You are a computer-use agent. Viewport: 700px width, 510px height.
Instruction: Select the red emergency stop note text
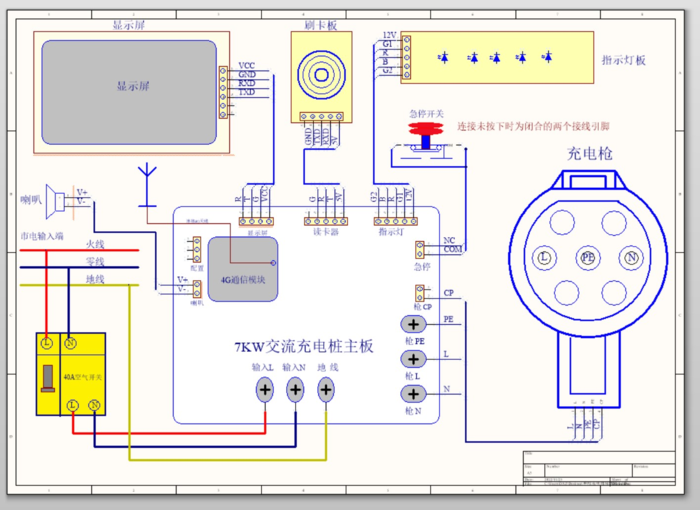(533, 127)
